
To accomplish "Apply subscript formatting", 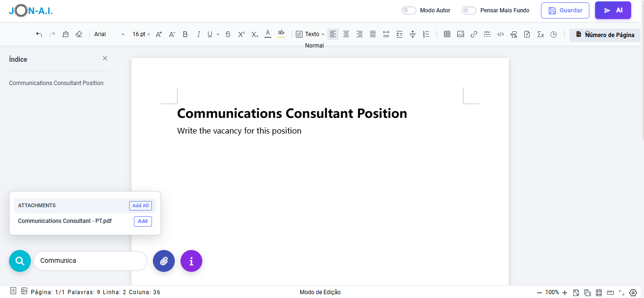I will pyautogui.click(x=255, y=34).
